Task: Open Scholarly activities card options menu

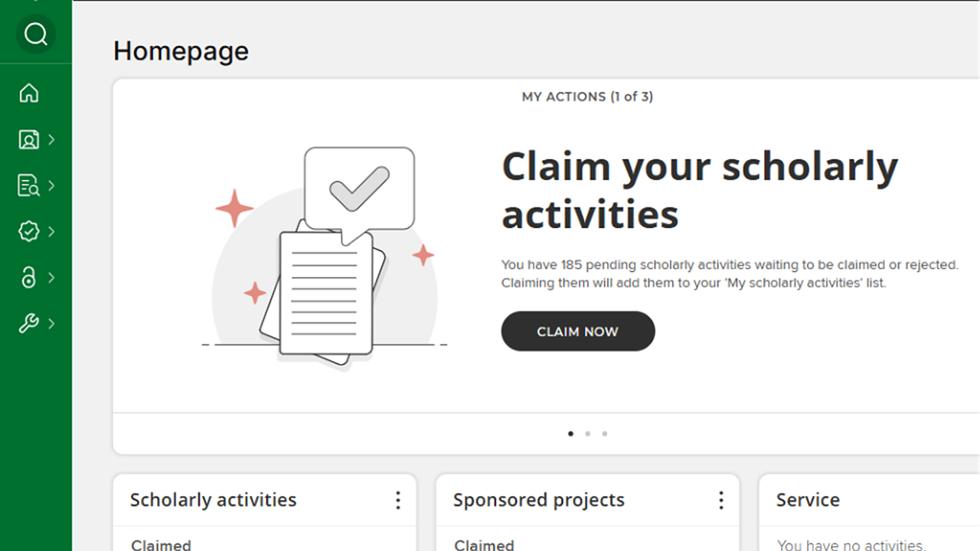Action: tap(398, 500)
